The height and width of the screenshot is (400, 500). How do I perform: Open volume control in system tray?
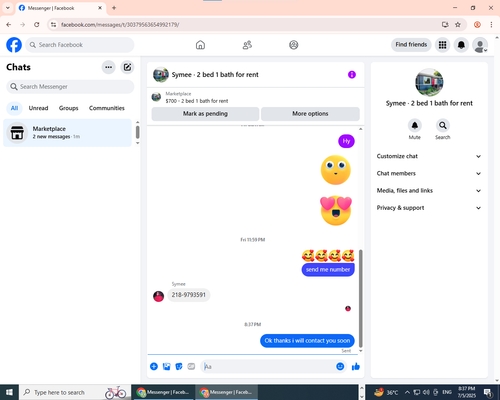426,392
